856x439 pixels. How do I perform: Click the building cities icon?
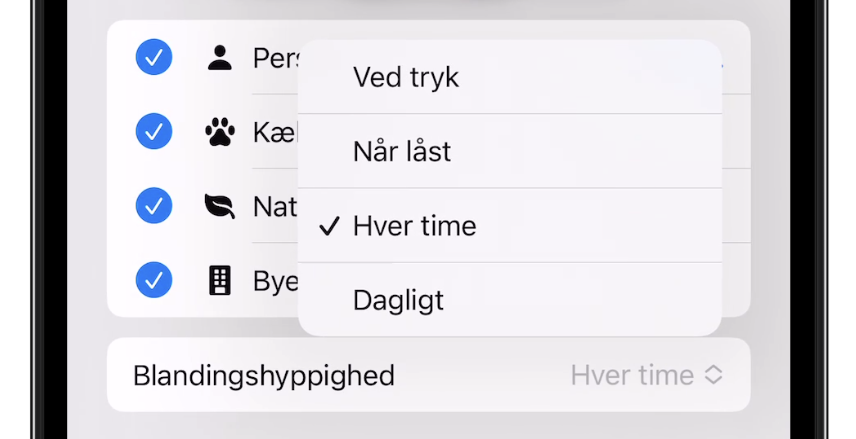pyautogui.click(x=219, y=281)
